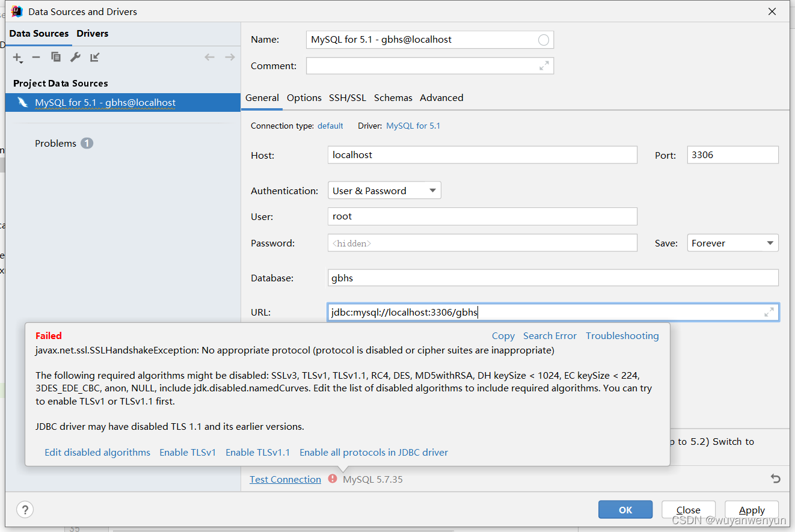Click the OK button

pos(625,510)
